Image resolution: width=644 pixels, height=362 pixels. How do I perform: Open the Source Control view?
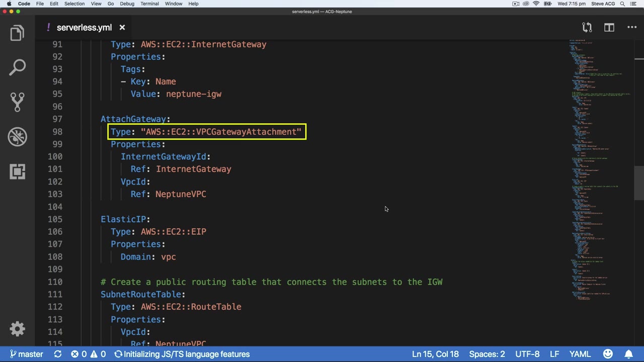point(17,102)
